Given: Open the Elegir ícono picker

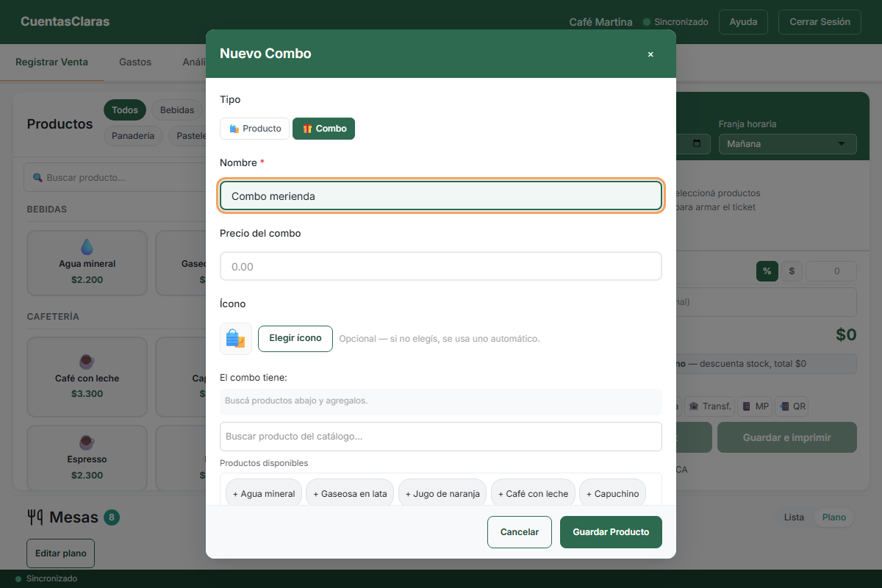Looking at the screenshot, I should [x=295, y=339].
